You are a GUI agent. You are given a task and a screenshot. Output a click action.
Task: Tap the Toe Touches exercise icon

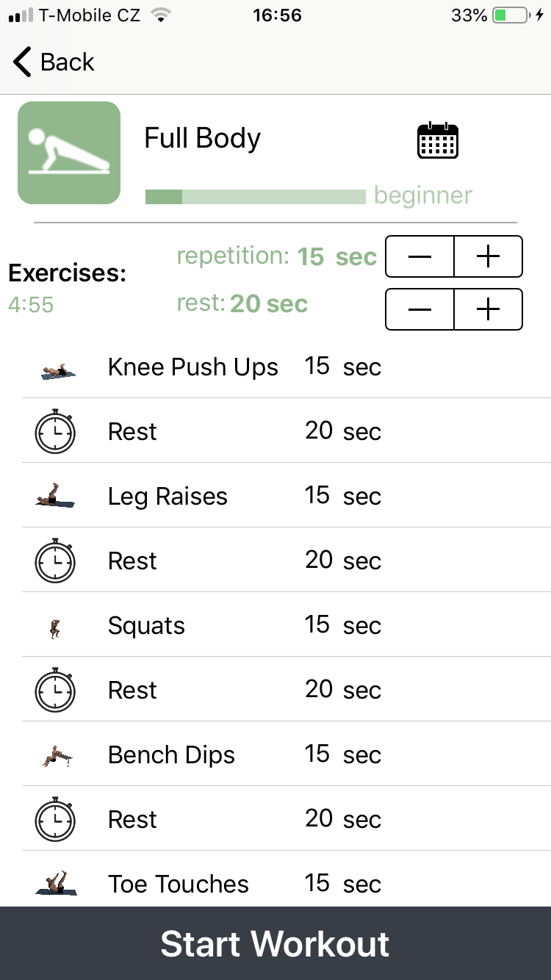coord(56,884)
